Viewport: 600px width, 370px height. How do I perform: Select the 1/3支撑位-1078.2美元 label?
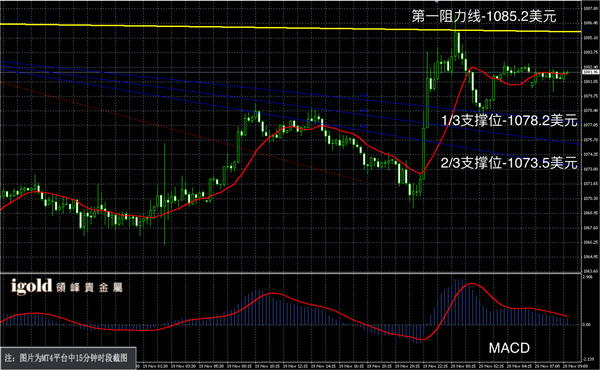(509, 121)
